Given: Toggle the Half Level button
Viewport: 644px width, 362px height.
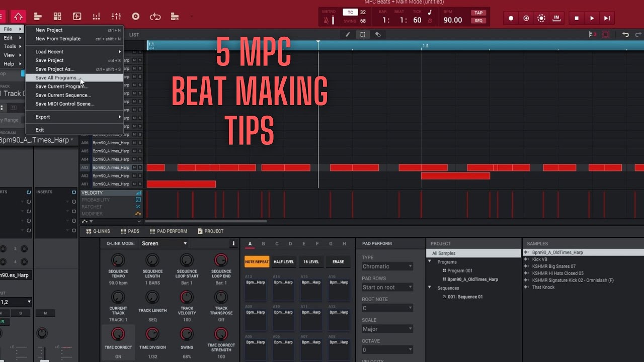Looking at the screenshot, I should [x=284, y=262].
